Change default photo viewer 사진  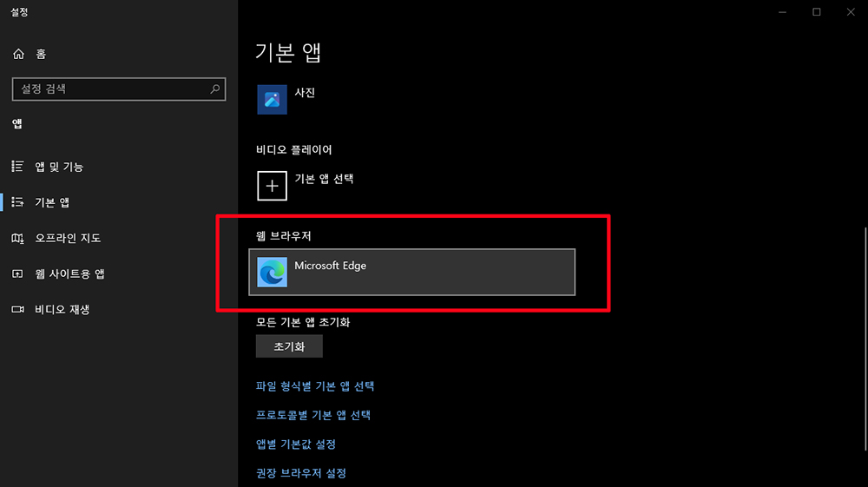coord(305,92)
